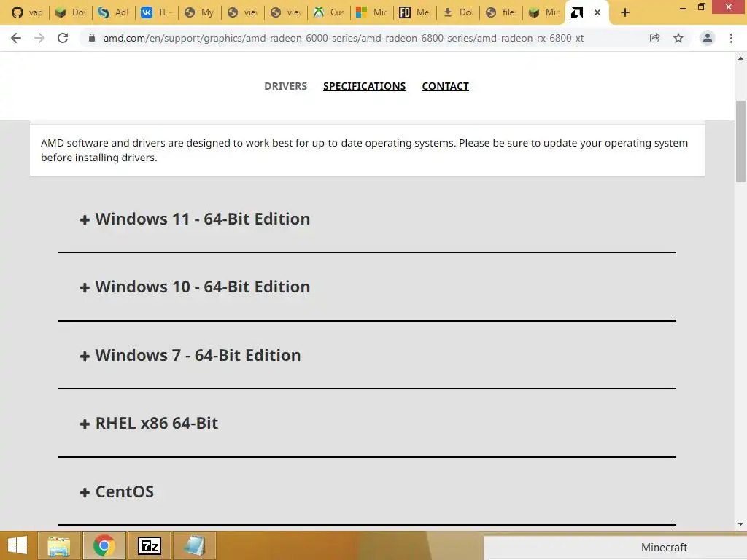Open the 'My' tab
The height and width of the screenshot is (560, 747).
(200, 12)
